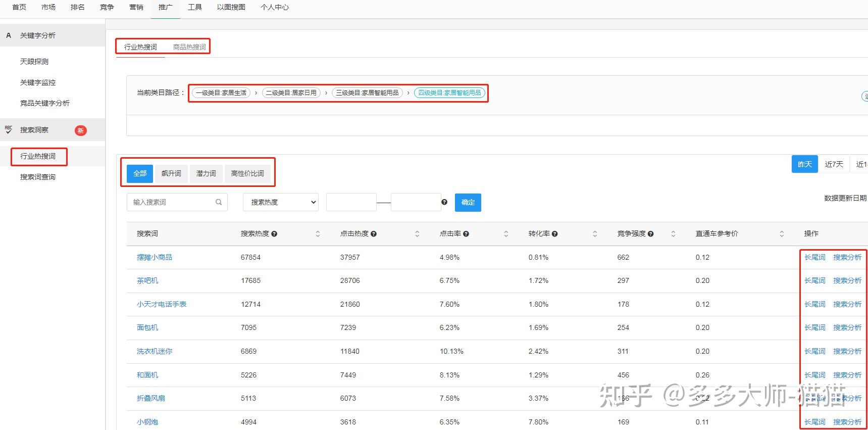Click help icon beside 点击率 column header

coord(466,234)
